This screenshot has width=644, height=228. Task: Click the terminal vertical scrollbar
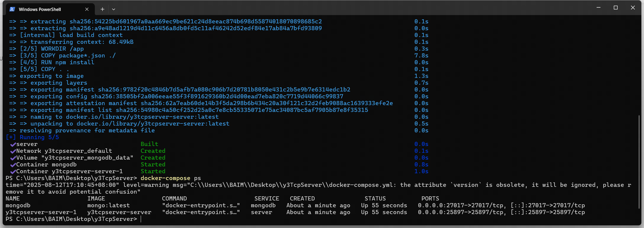[639, 162]
